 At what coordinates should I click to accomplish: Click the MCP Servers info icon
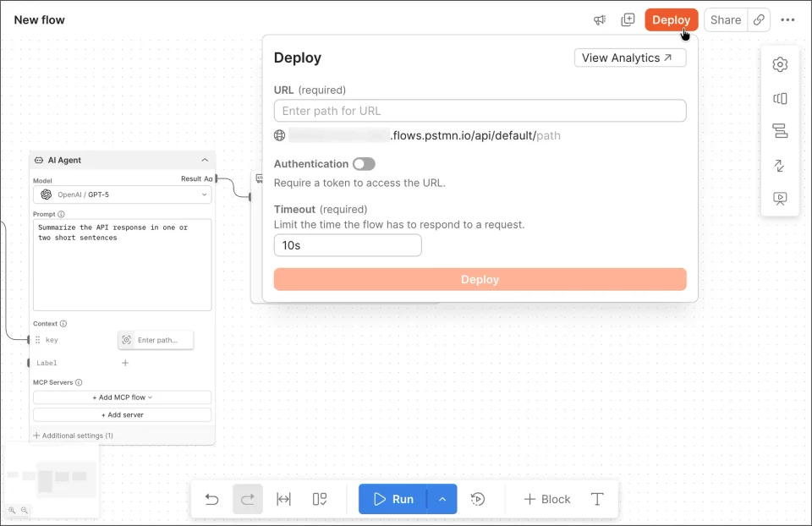point(79,382)
